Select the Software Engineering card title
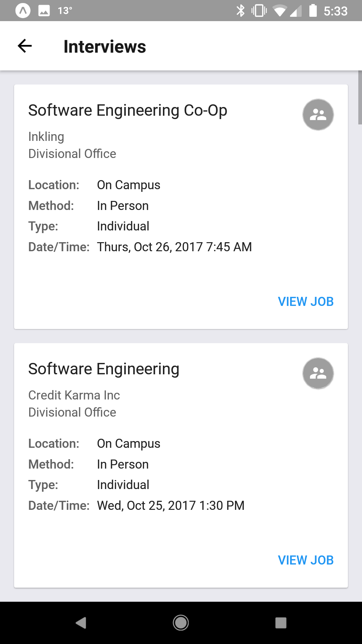362x644 pixels. tap(104, 369)
